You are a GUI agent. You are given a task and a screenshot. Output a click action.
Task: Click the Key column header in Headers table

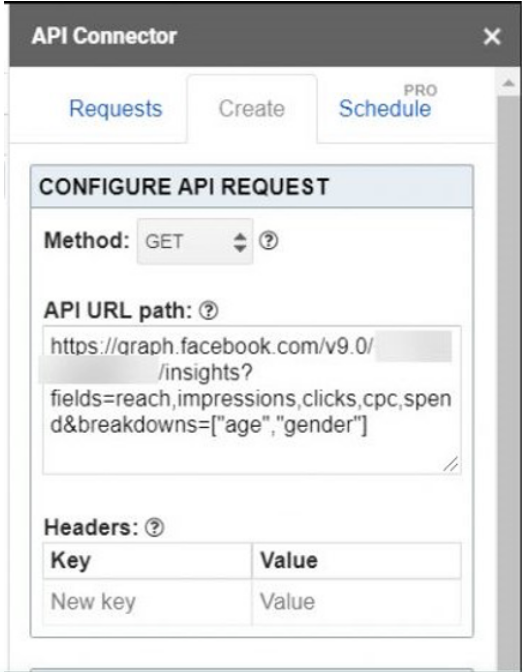coord(147,561)
